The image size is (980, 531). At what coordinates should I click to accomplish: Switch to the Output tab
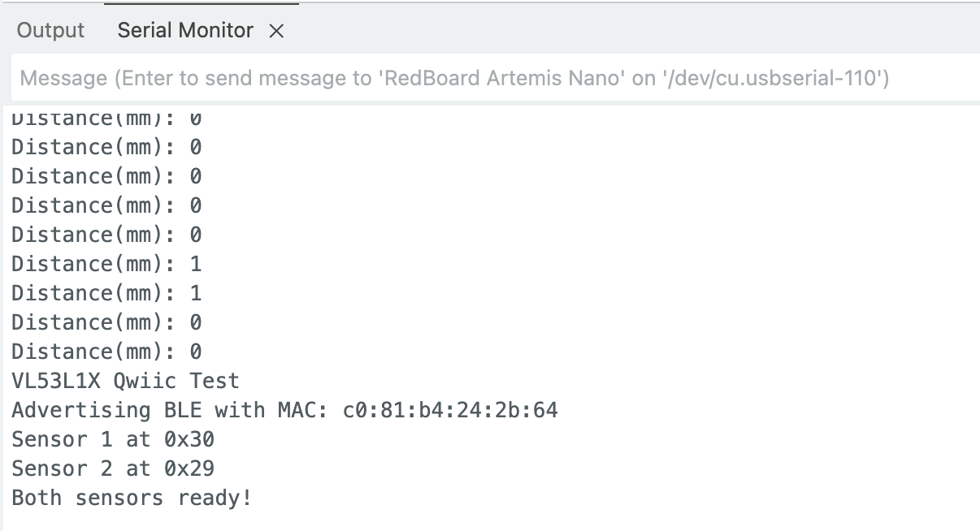pyautogui.click(x=50, y=30)
